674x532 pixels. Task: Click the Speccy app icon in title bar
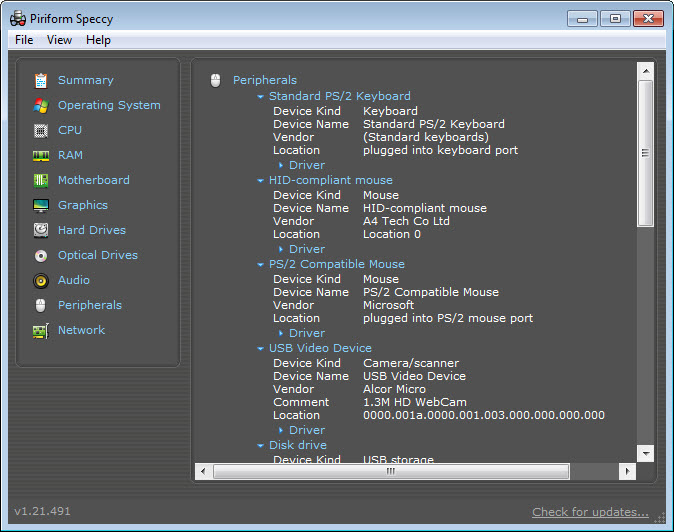(x=18, y=18)
